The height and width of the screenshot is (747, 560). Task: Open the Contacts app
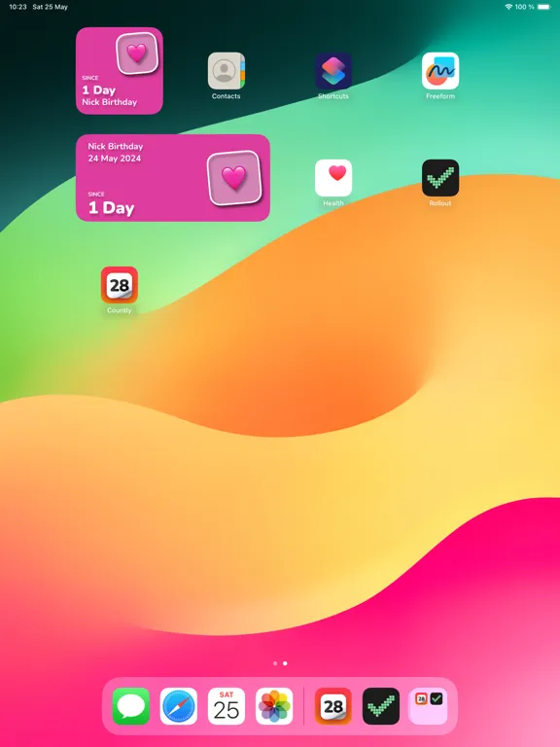[x=227, y=71]
